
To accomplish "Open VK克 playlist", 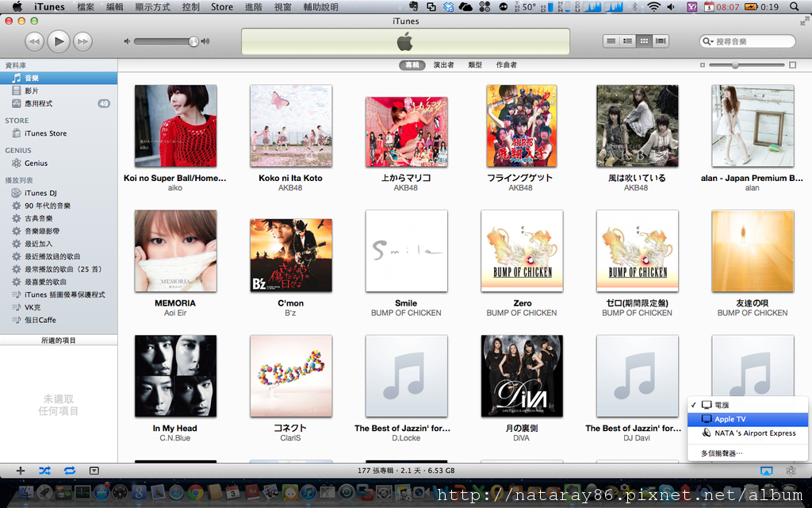I will [59, 307].
